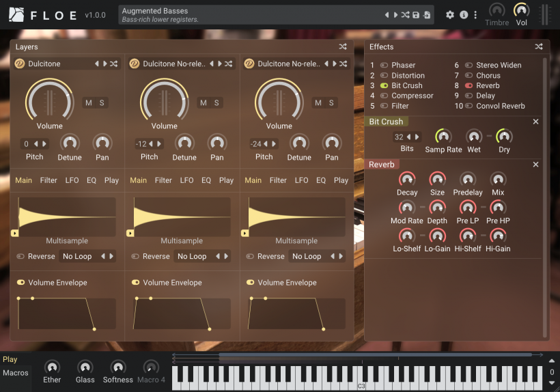
Task: Click the Ether macro knob
Action: [52, 367]
